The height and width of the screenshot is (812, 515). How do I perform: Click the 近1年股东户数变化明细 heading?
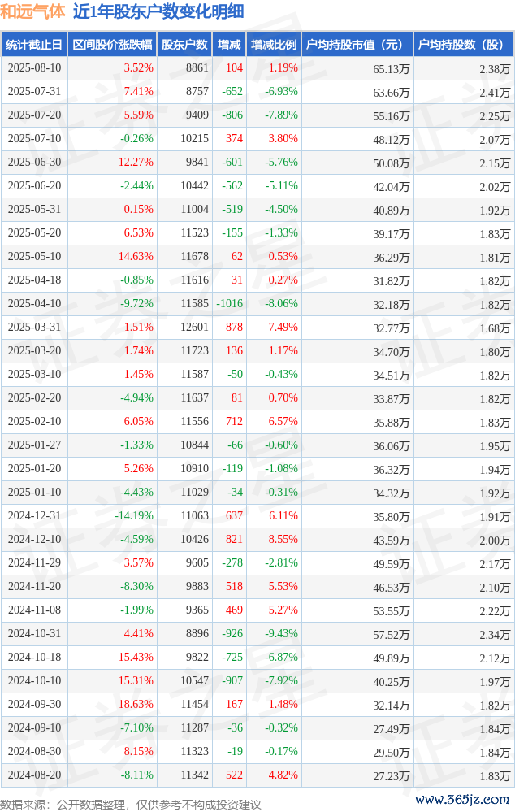158,11
